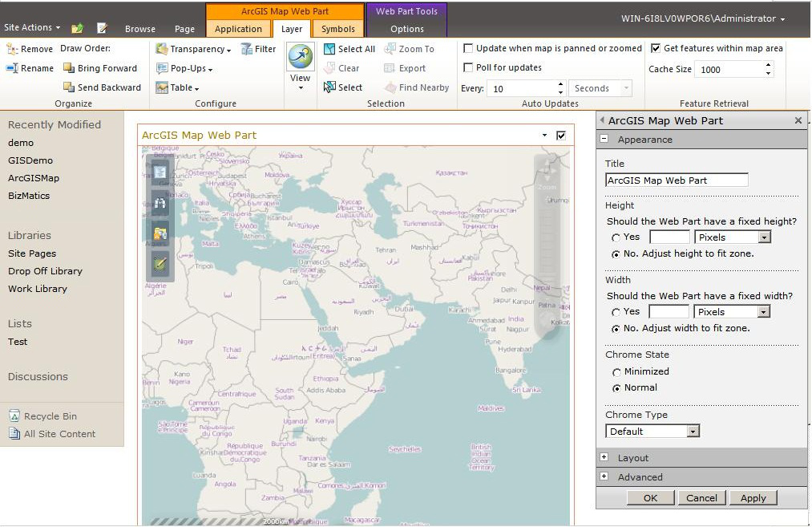The height and width of the screenshot is (527, 812).
Task: Open the web part menu arrow
Action: 544,136
